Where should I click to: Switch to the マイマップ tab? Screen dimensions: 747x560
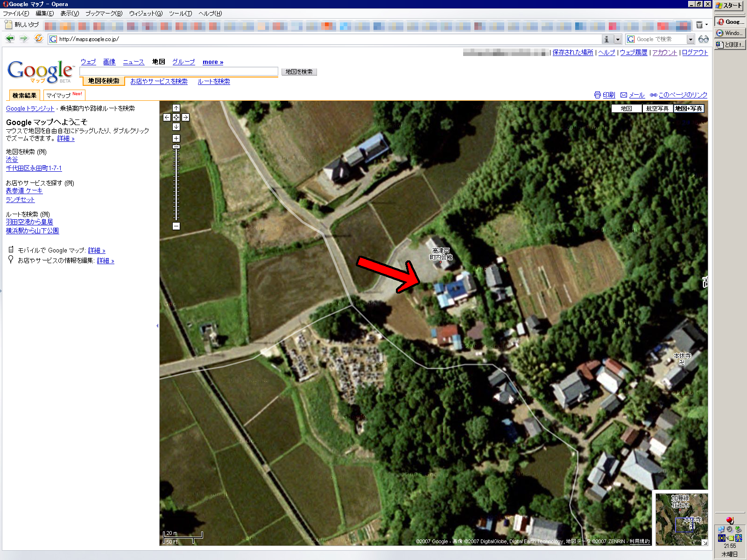coord(64,95)
